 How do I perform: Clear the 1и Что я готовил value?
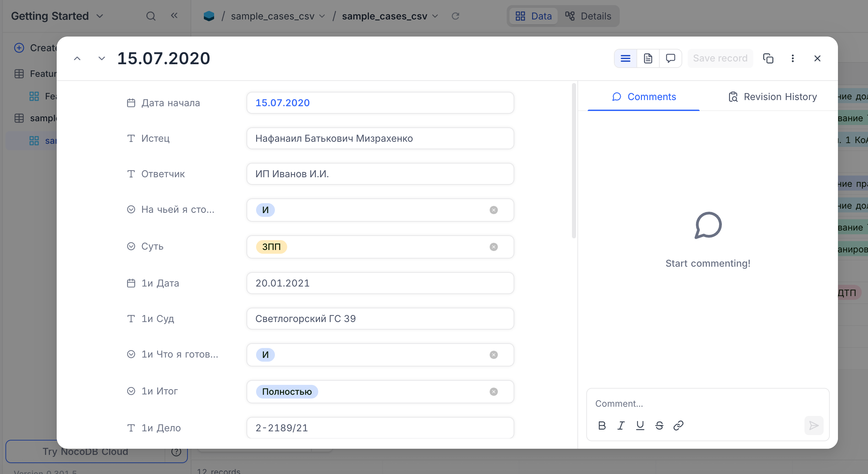pos(493,355)
